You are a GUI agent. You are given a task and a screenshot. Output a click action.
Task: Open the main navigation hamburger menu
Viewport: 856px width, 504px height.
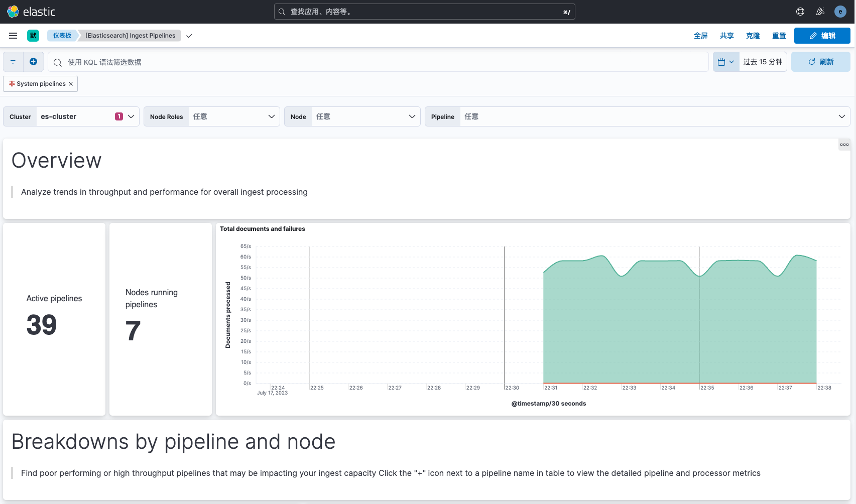13,36
